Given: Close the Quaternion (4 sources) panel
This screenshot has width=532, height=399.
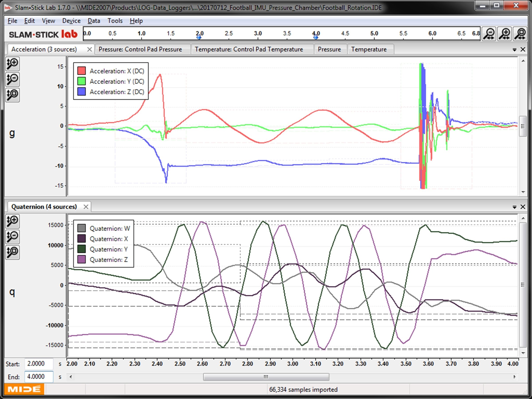Looking at the screenshot, I should (x=86, y=207).
